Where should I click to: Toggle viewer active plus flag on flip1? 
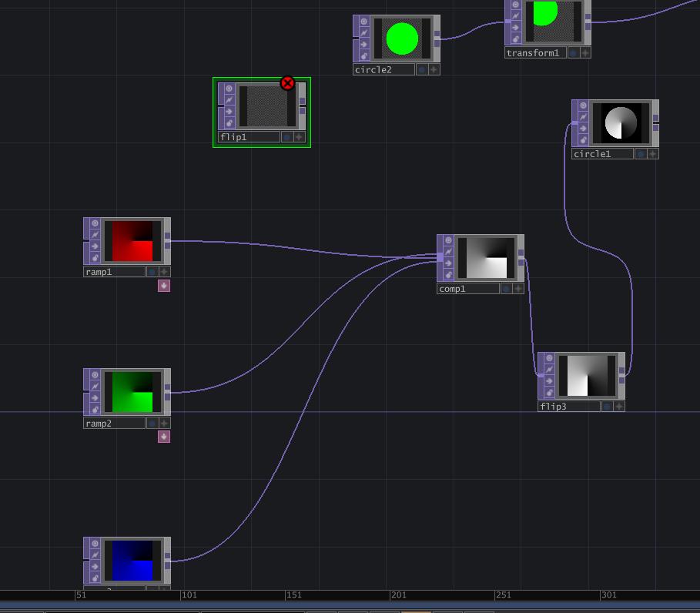[x=299, y=137]
